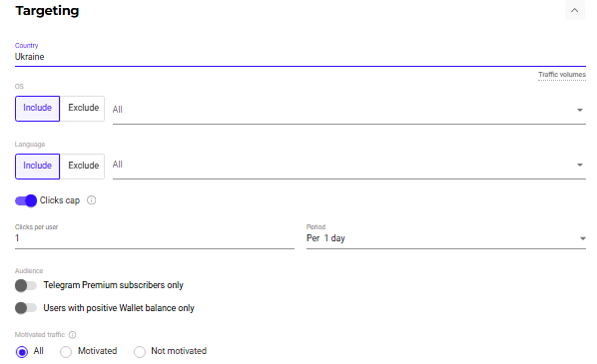Click the Clicks cap info icon

click(92, 200)
